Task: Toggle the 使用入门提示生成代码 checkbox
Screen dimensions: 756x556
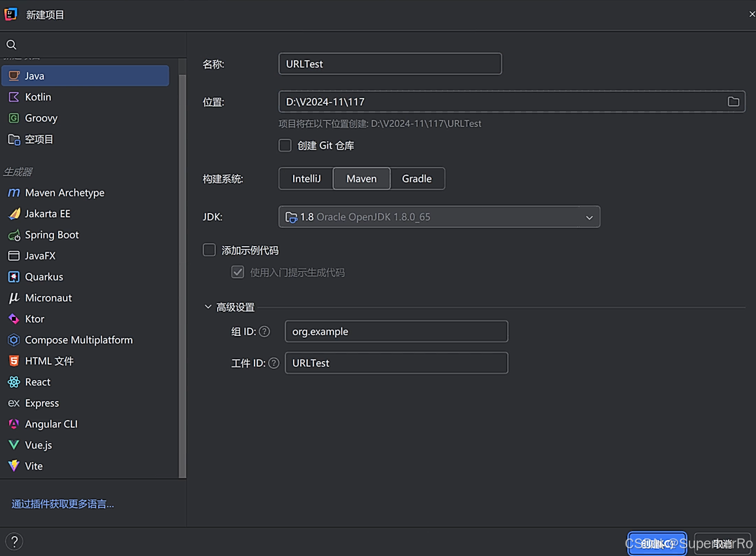Action: [x=238, y=272]
